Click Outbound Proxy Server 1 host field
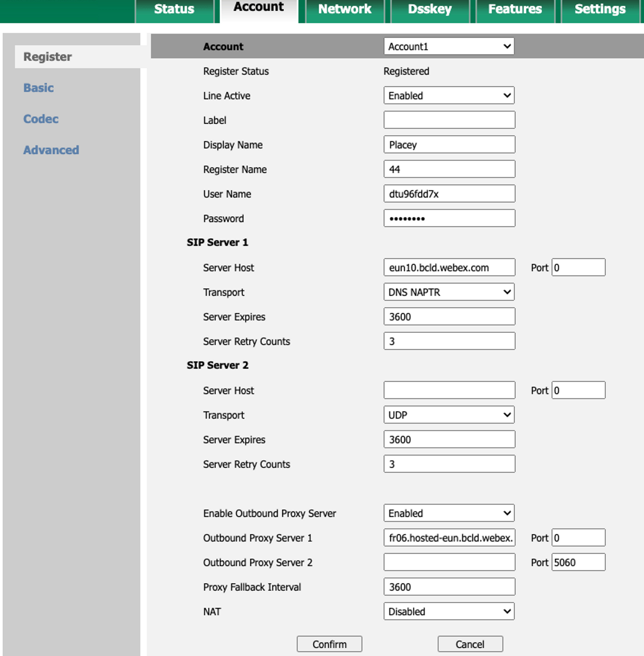This screenshot has width=644, height=656. 450,538
